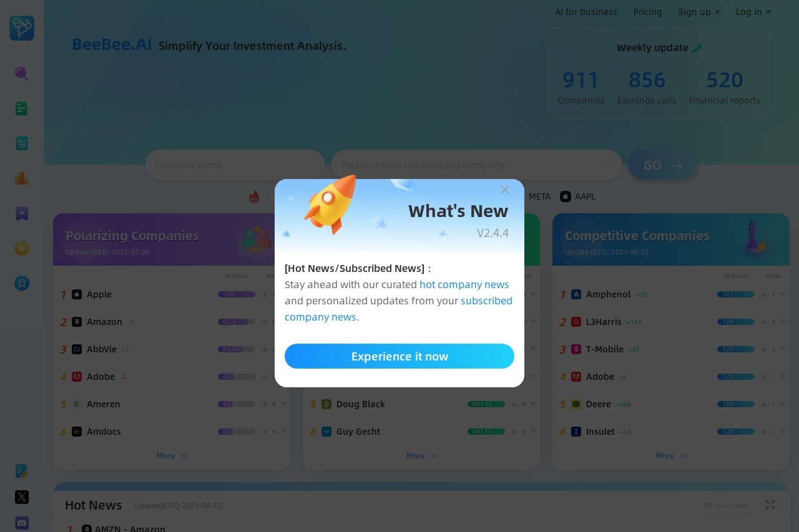Click the Doug Black avatar icon
This screenshot has height=532, width=799.
326,404
